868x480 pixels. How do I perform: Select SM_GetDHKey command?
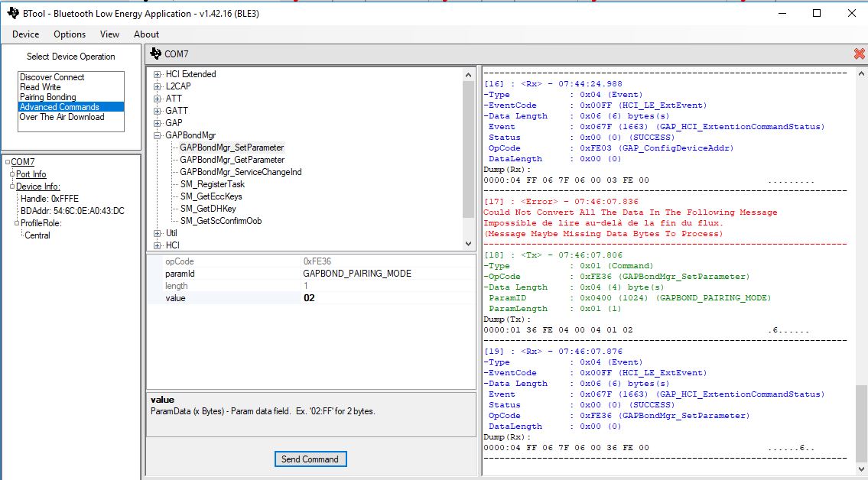(x=208, y=209)
